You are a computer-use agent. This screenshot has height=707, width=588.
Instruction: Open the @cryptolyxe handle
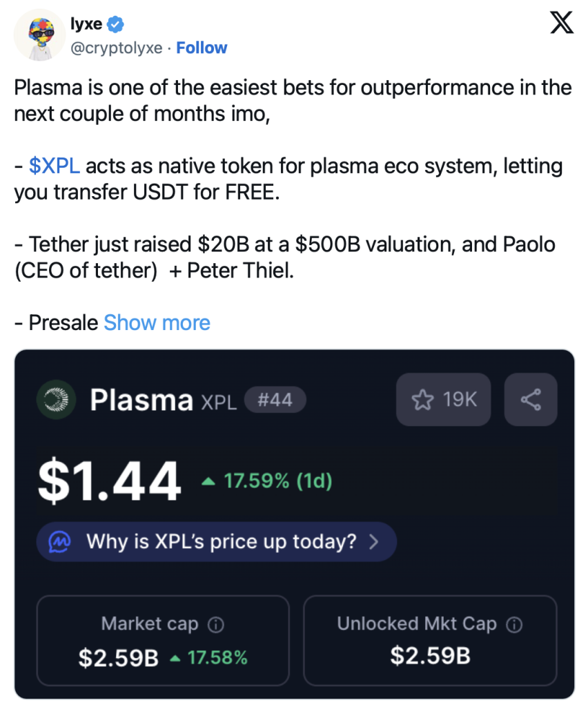click(x=117, y=48)
